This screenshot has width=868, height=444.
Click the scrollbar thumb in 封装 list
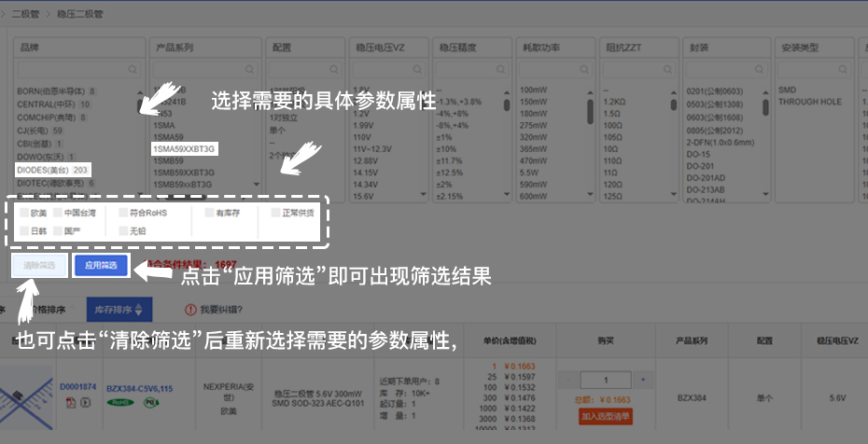click(x=765, y=107)
